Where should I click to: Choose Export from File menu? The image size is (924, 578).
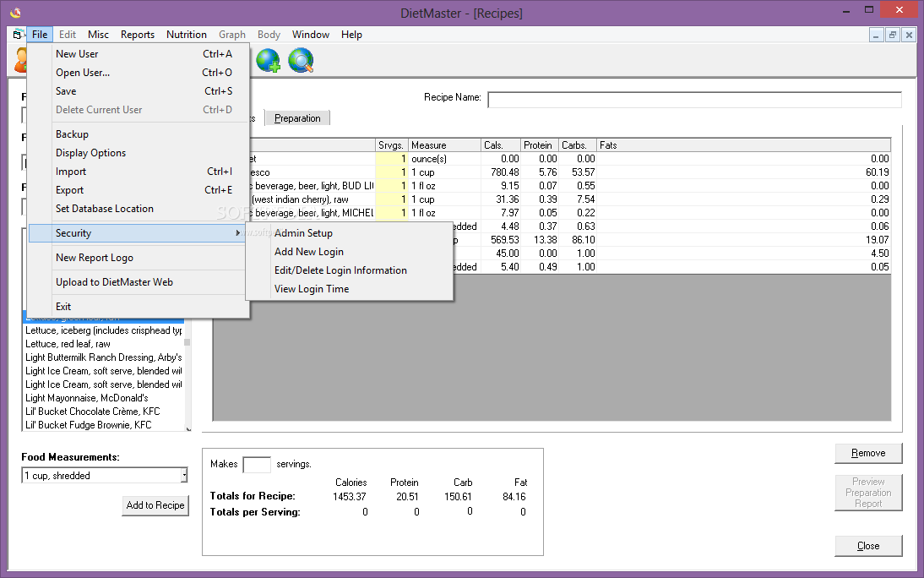(x=139, y=190)
